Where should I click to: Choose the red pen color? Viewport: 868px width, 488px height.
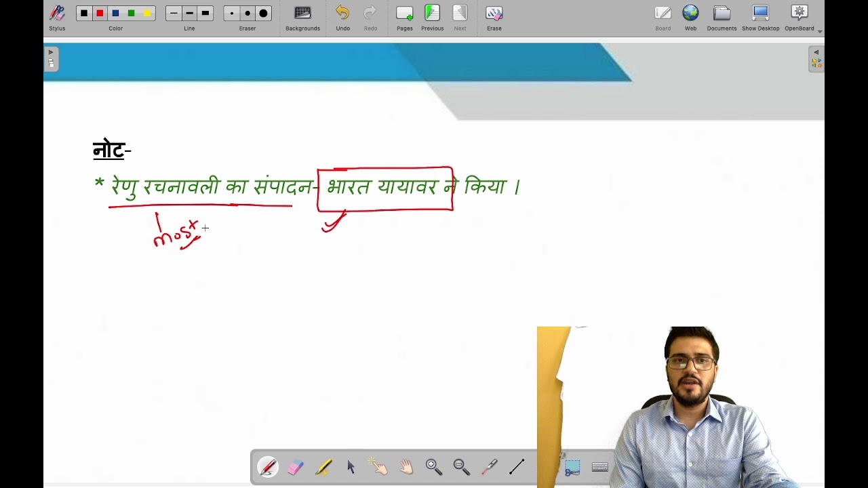pos(100,13)
